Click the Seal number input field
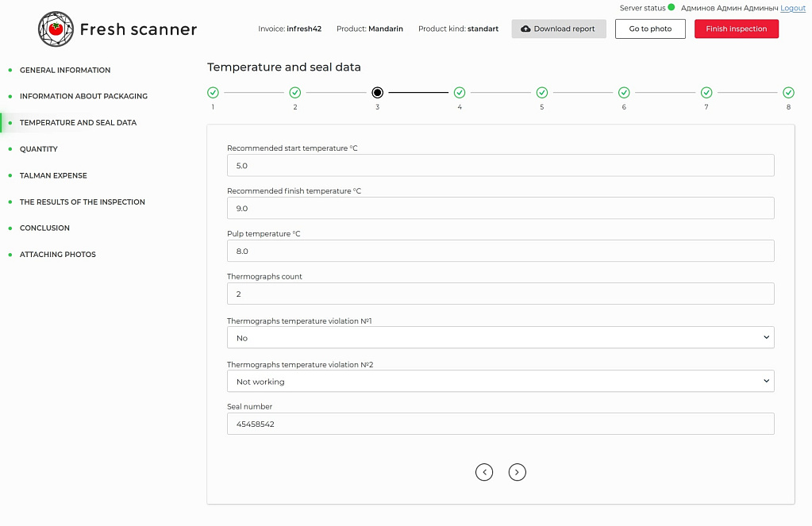 [x=500, y=424]
